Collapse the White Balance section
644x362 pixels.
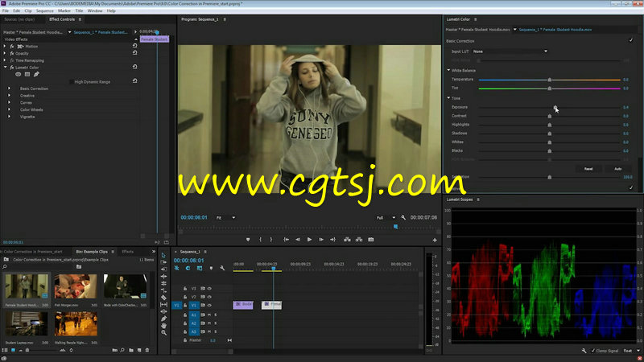448,70
